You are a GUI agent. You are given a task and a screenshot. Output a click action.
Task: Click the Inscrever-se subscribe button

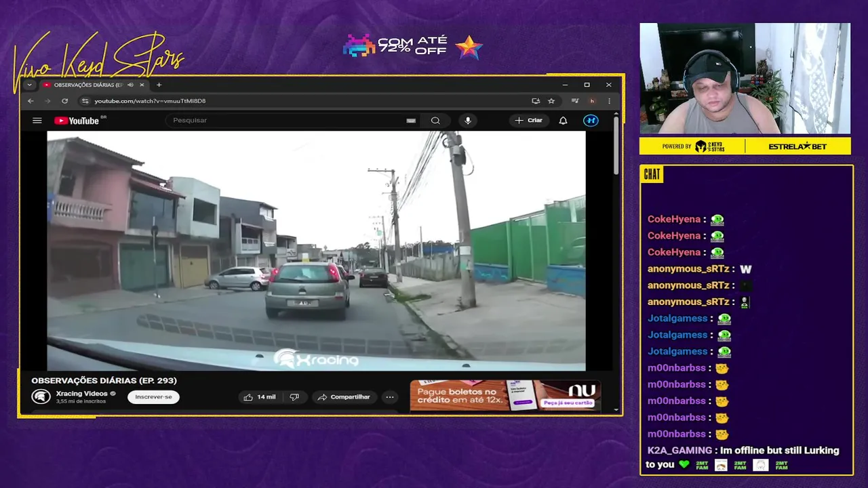pyautogui.click(x=153, y=397)
